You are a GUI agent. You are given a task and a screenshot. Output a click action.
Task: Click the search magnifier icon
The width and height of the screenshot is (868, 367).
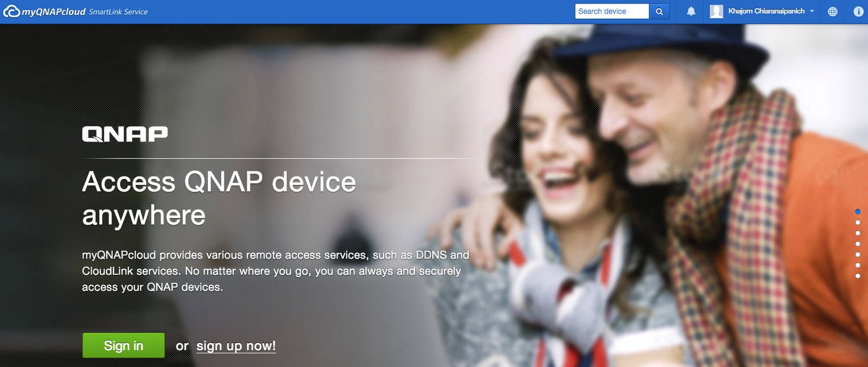click(x=659, y=11)
